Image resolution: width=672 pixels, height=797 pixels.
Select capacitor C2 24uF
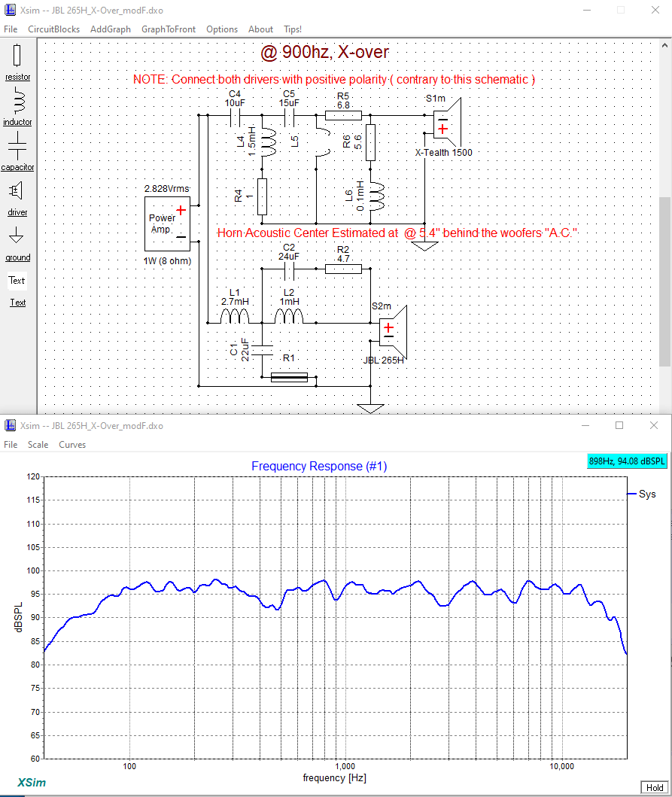pyautogui.click(x=289, y=272)
